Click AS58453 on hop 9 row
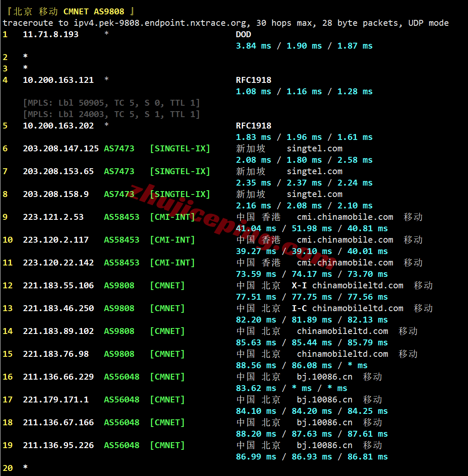468x476 pixels. [121, 217]
